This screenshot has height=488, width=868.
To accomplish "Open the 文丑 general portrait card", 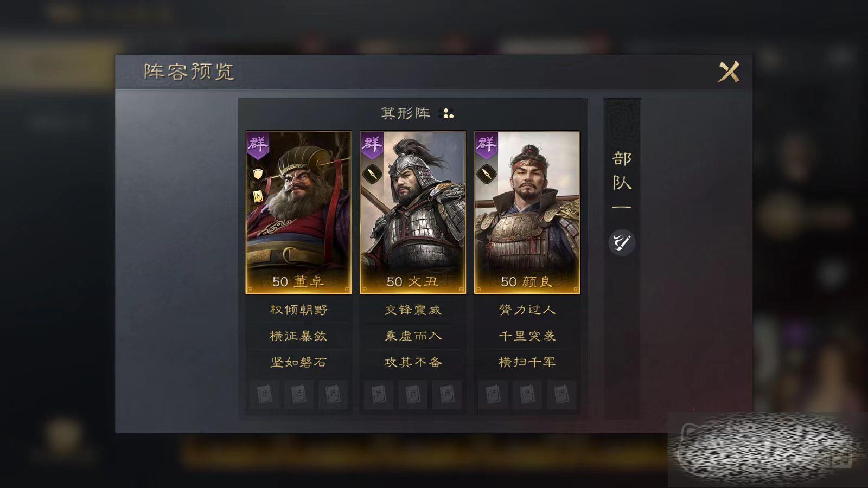I will (413, 213).
